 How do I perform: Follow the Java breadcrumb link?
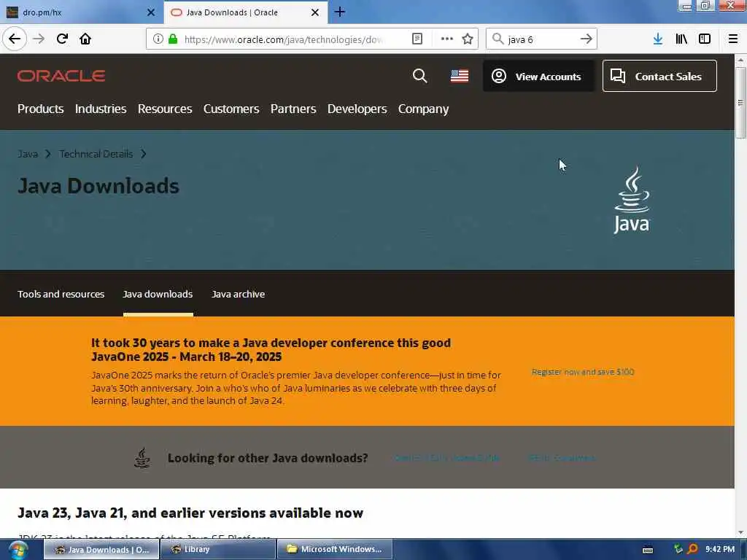28,154
